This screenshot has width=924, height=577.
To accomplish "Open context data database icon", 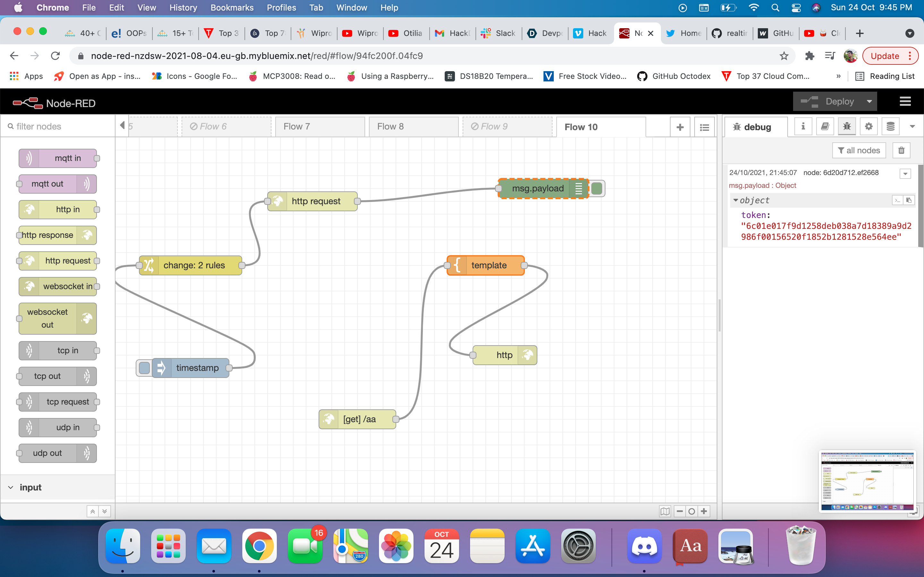I will point(890,126).
